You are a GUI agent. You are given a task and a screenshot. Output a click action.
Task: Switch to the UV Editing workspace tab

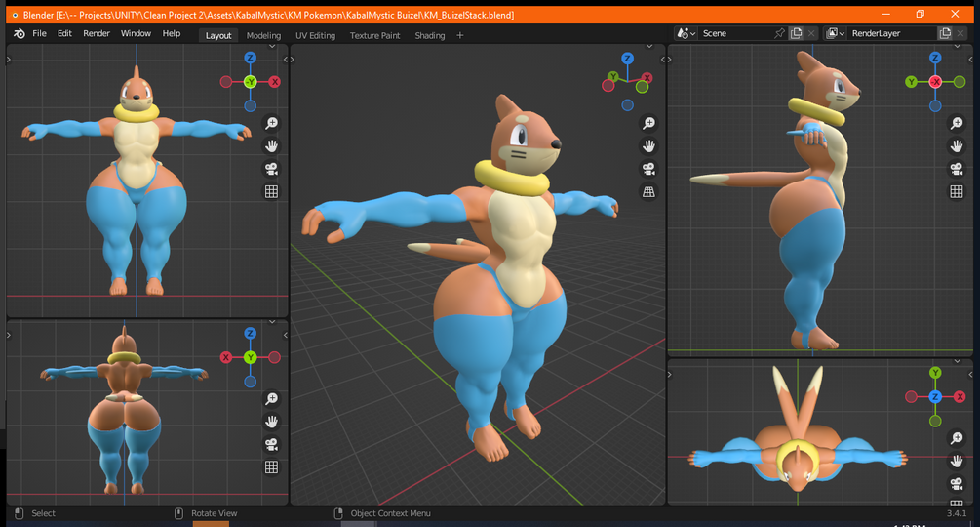pos(315,36)
